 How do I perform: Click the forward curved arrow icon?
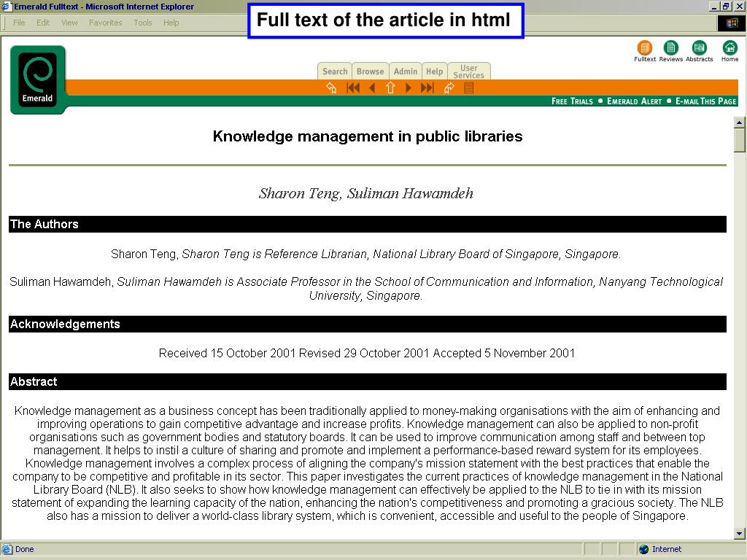click(449, 87)
